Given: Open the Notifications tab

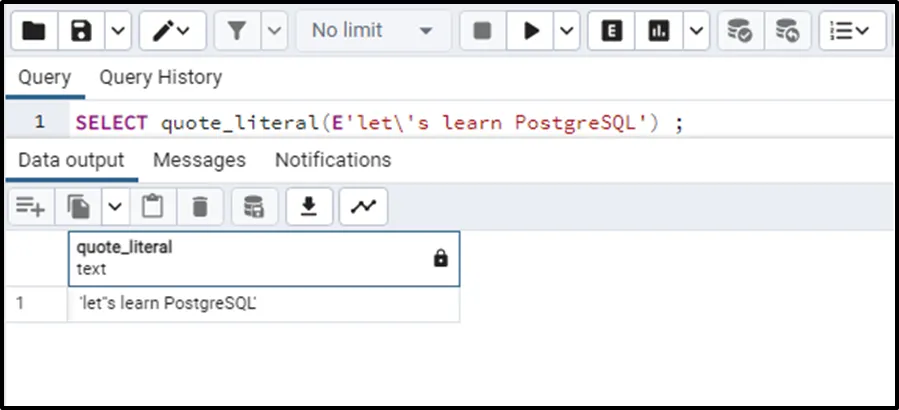Looking at the screenshot, I should click(x=333, y=160).
